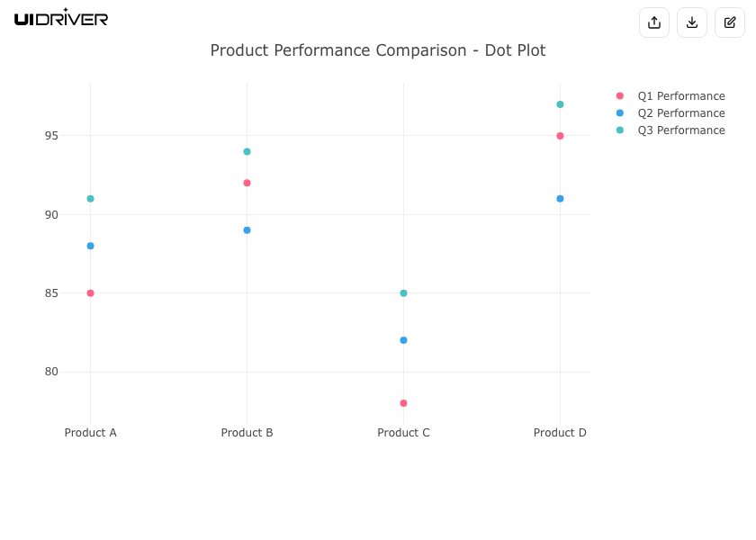Click the Product A Q3 teal dot
This screenshot has height=540, width=756.
pos(90,199)
